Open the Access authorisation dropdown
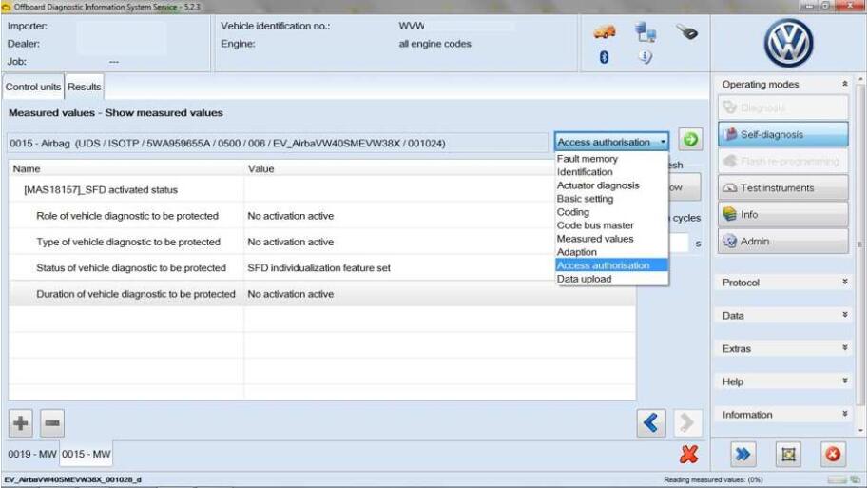The height and width of the screenshot is (488, 868). [611, 143]
